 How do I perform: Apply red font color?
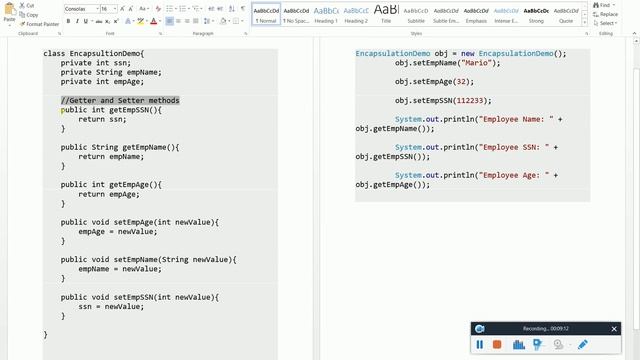153,21
